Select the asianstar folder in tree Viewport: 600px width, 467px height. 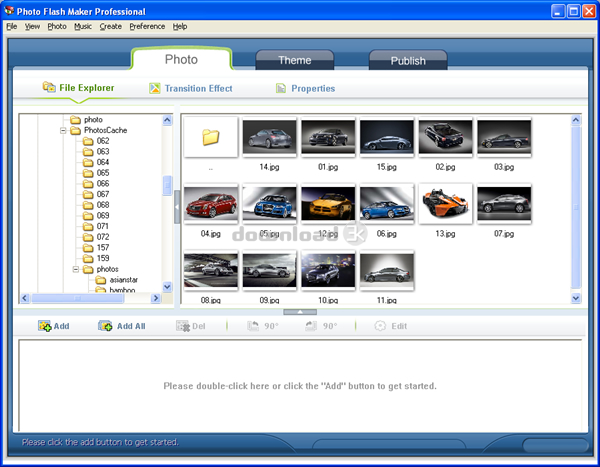click(x=117, y=280)
